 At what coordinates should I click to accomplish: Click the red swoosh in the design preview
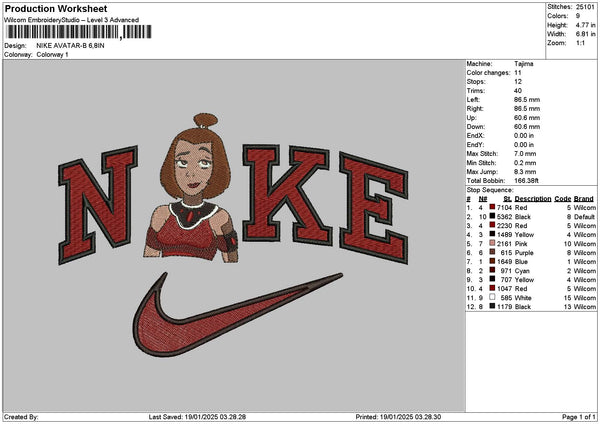237,314
